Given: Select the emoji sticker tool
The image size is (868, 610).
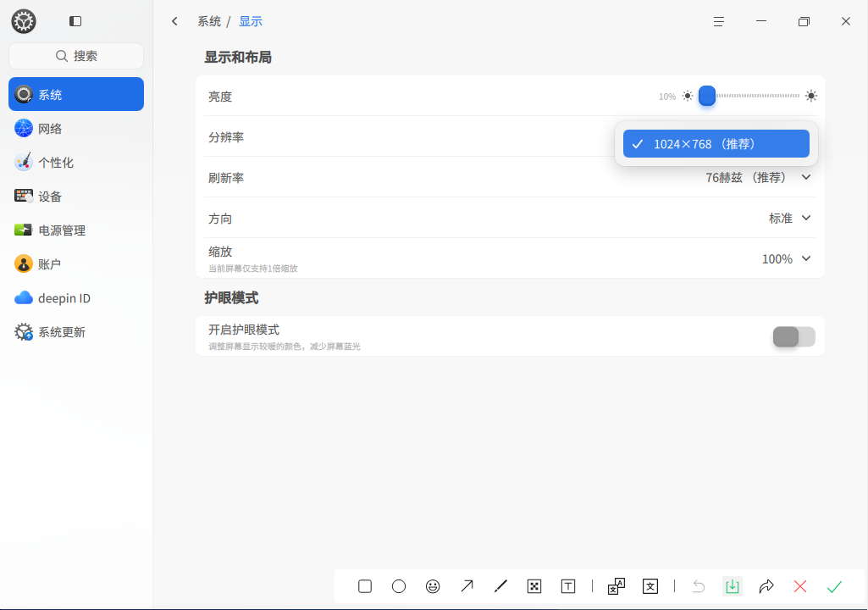Looking at the screenshot, I should (x=433, y=586).
